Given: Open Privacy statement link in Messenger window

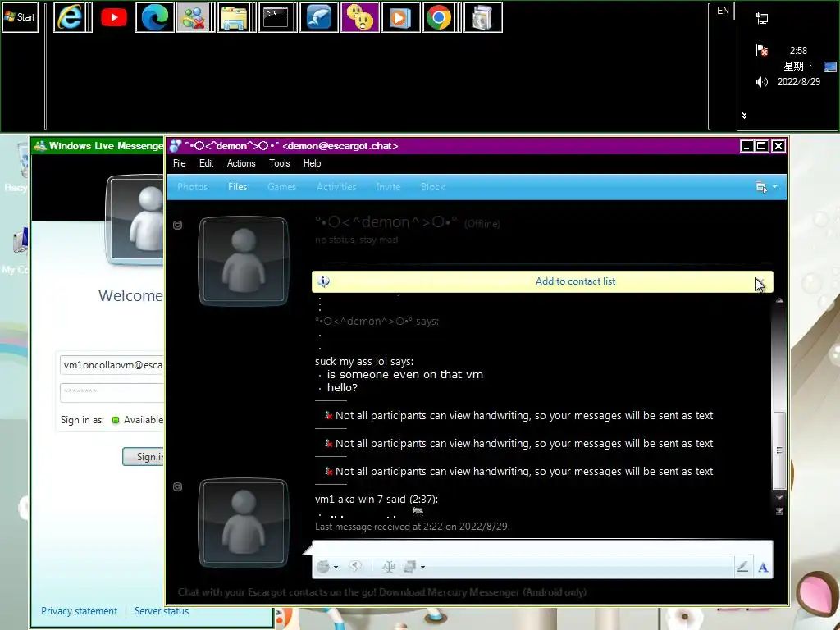Looking at the screenshot, I should 79,610.
